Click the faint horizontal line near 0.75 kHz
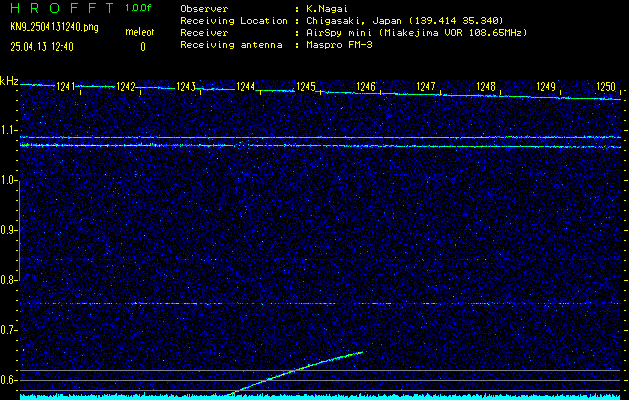 [x=320, y=303]
